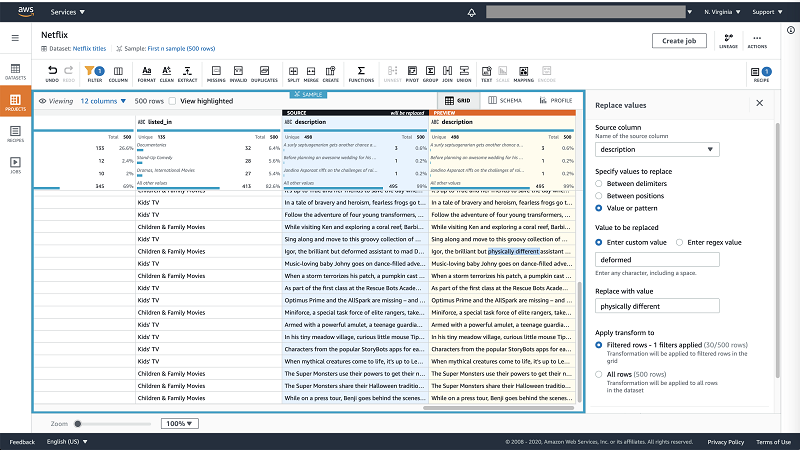Open the Duplicates tool
Screen dimensions: 800x450
(264, 73)
